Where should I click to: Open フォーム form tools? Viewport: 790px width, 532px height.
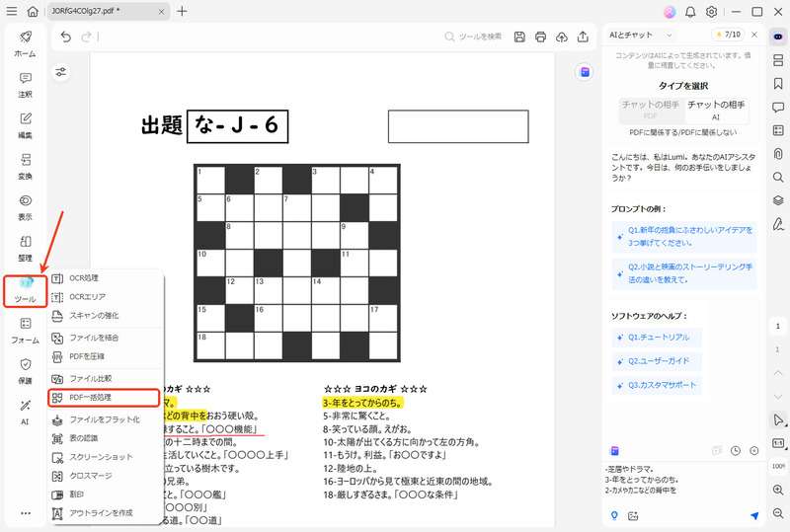point(26,331)
